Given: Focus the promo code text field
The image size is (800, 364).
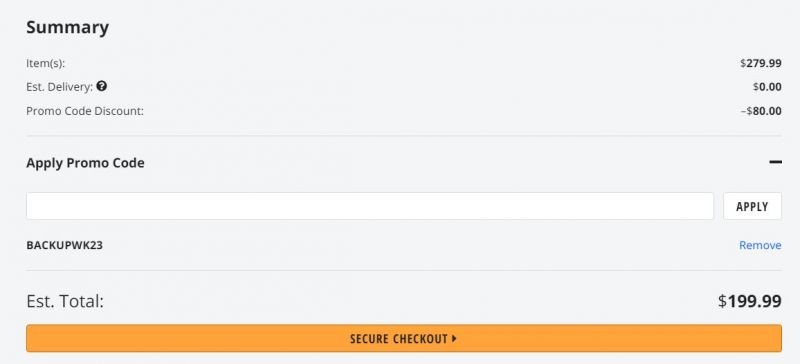Looking at the screenshot, I should click(370, 206).
